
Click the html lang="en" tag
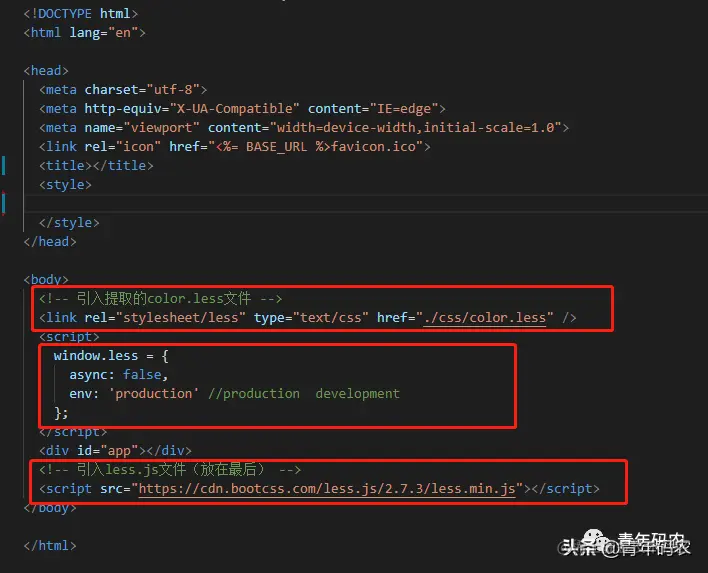(x=84, y=33)
